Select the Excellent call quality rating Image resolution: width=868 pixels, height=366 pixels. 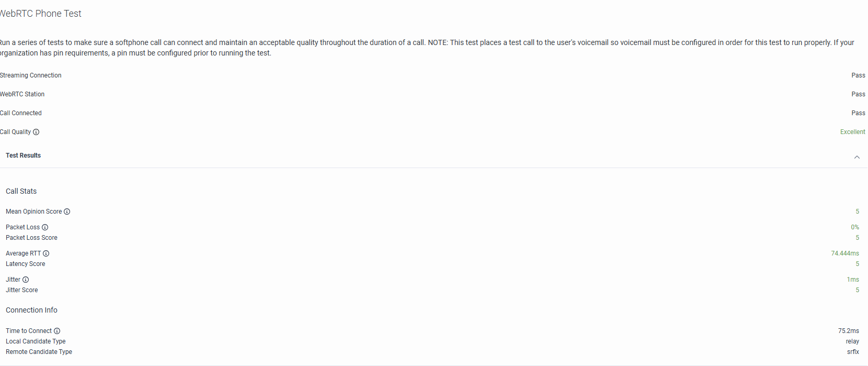click(x=852, y=132)
